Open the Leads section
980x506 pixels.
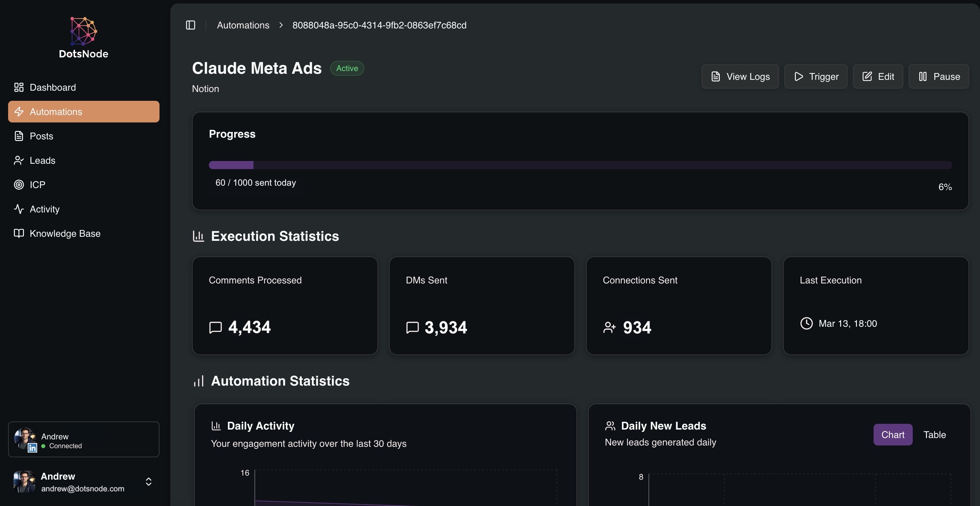click(x=42, y=161)
